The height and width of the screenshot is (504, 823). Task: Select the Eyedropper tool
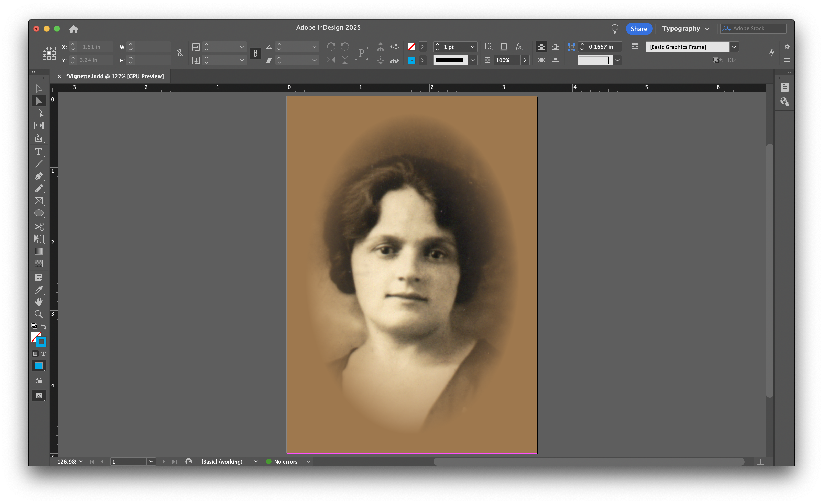39,290
